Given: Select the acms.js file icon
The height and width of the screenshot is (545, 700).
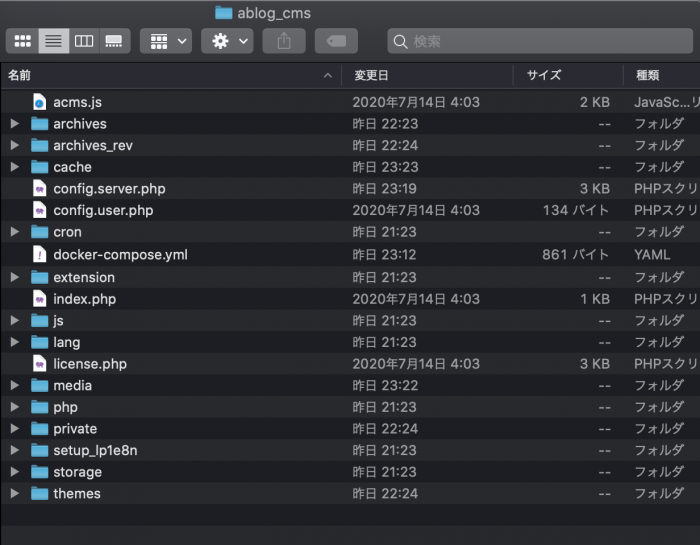Looking at the screenshot, I should click(x=39, y=102).
